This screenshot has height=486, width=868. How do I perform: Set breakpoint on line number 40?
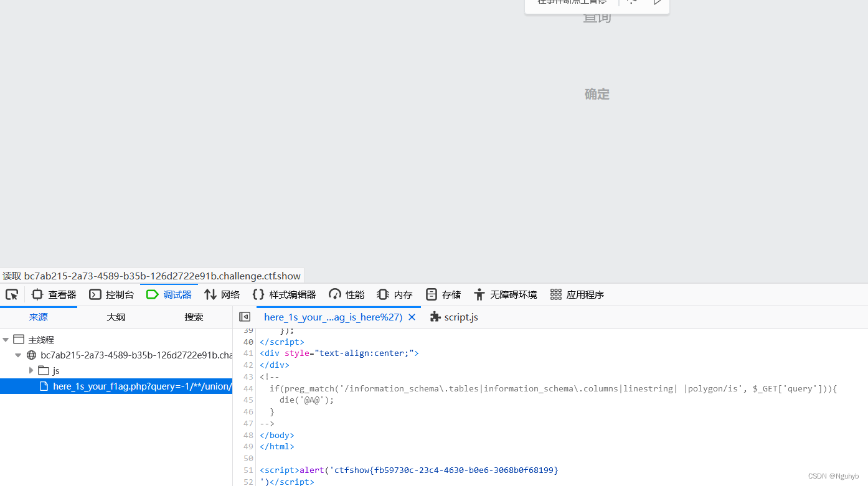(x=248, y=342)
